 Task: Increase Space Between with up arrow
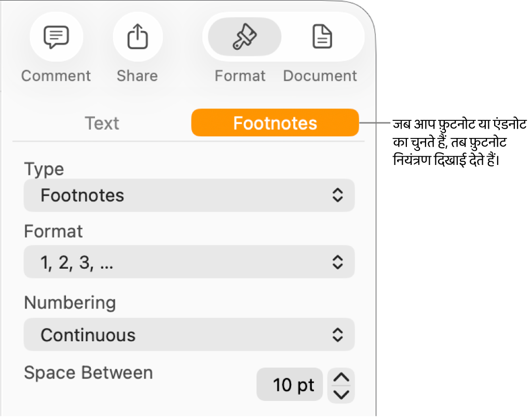coord(341,378)
